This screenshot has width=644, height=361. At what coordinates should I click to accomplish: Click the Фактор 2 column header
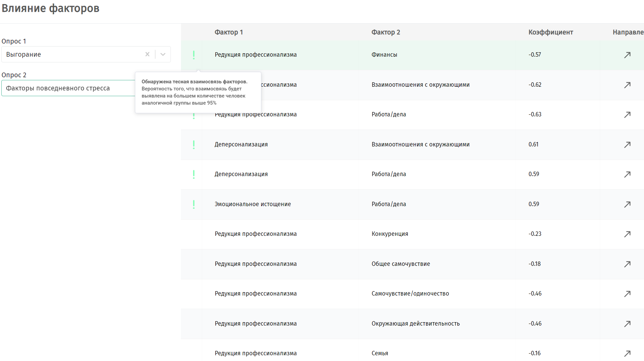(386, 32)
